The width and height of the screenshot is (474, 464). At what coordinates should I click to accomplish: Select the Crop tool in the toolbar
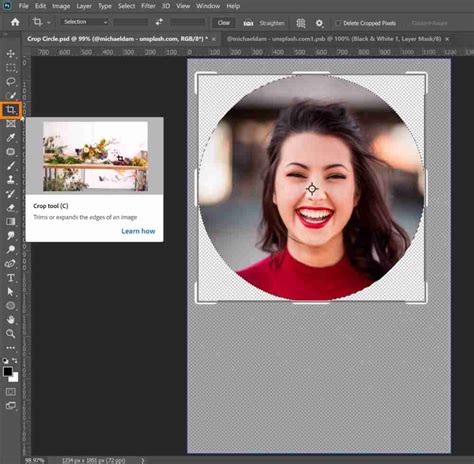click(x=11, y=110)
